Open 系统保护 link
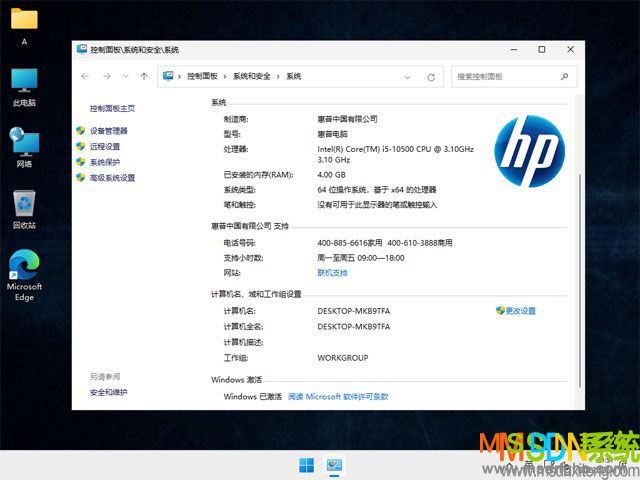Viewport: 640px width, 480px height. (x=105, y=162)
